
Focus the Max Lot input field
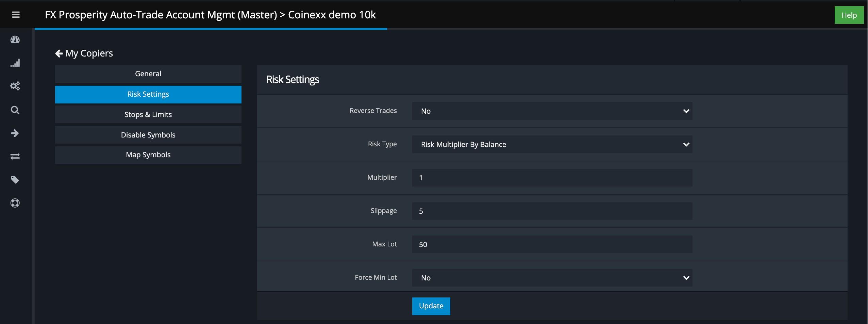[x=552, y=244]
